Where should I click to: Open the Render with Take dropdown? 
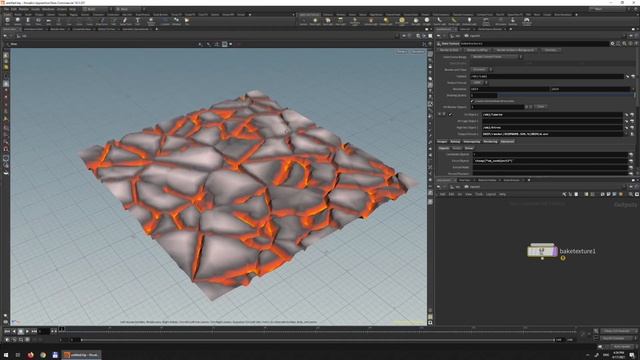(x=481, y=70)
